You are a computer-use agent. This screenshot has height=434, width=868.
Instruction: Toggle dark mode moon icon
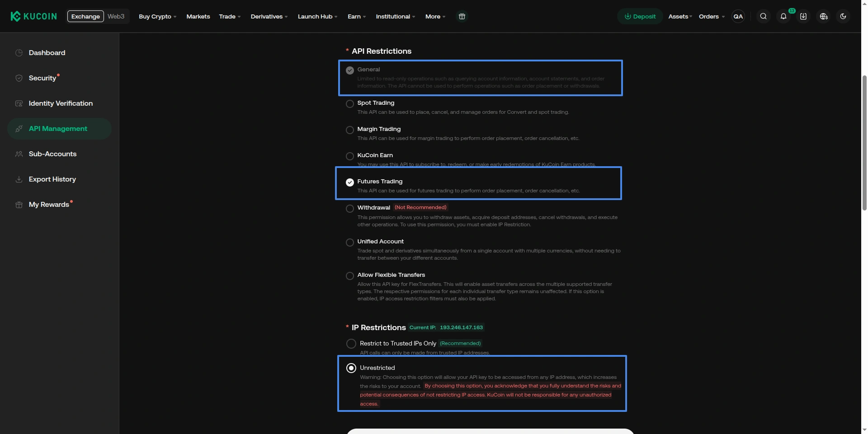(843, 16)
